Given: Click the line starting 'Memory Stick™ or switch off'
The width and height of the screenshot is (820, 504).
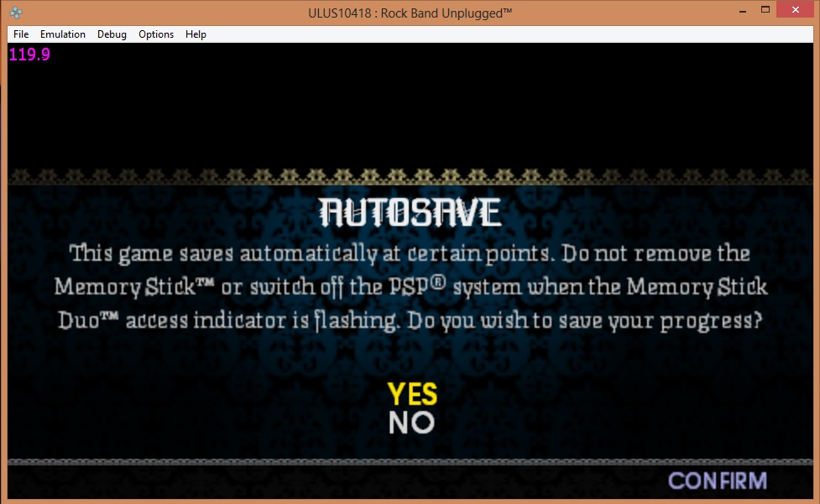Looking at the screenshot, I should (410, 287).
